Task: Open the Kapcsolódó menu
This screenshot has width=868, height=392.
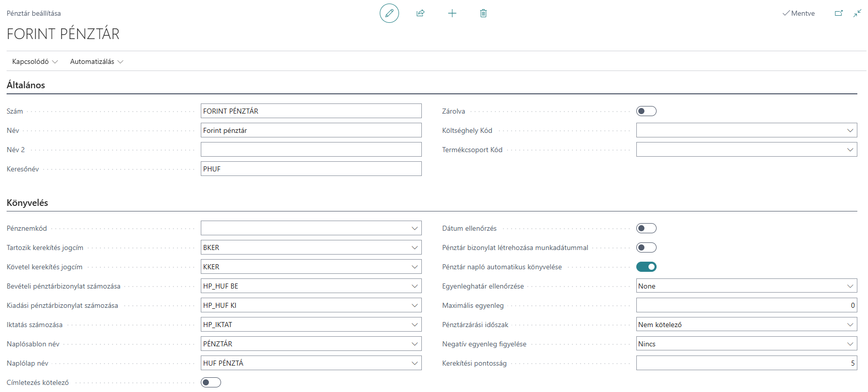Action: click(35, 61)
